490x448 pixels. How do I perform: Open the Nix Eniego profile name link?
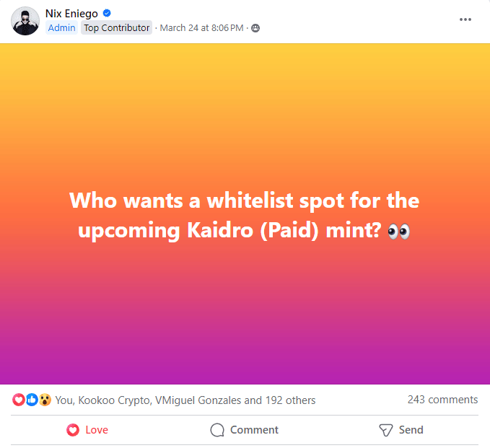[71, 13]
